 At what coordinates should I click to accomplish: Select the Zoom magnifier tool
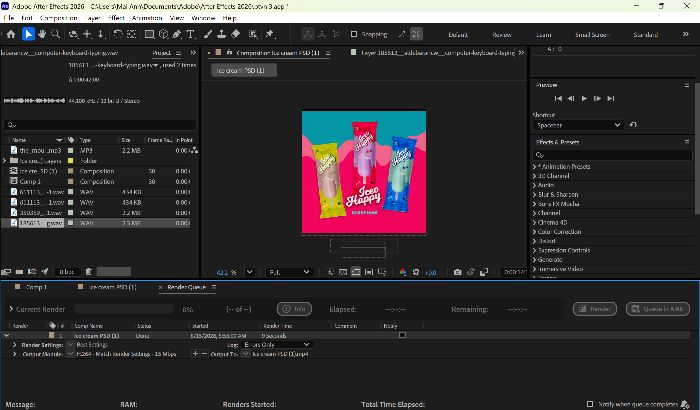[x=56, y=34]
